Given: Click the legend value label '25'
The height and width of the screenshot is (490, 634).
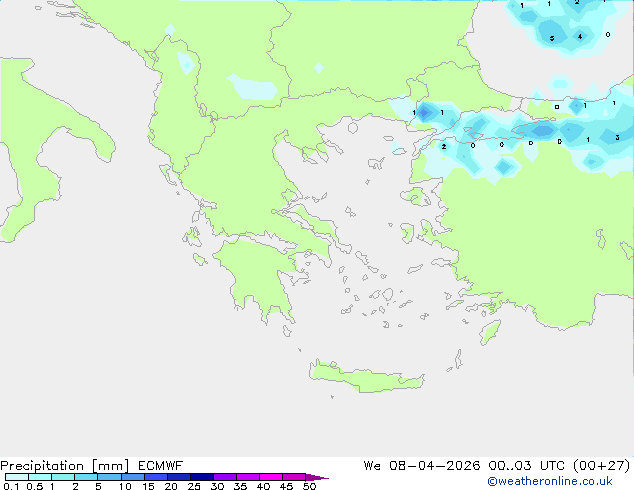Looking at the screenshot, I should [x=194, y=486].
